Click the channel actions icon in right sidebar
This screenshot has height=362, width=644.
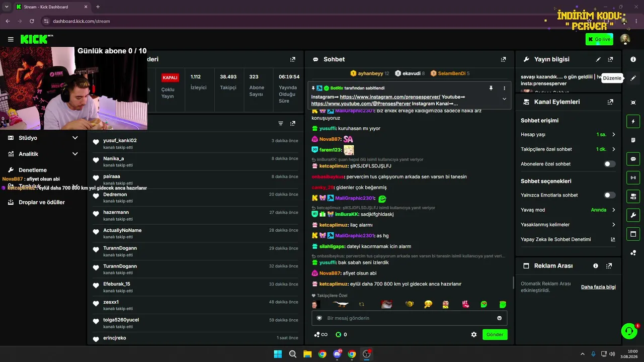[x=633, y=196]
